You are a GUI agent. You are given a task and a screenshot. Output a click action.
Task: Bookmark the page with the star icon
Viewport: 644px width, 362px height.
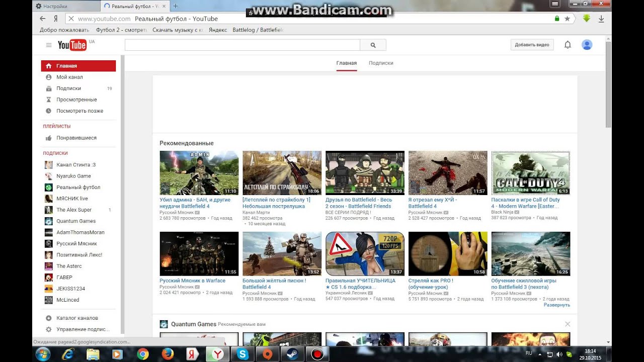567,19
